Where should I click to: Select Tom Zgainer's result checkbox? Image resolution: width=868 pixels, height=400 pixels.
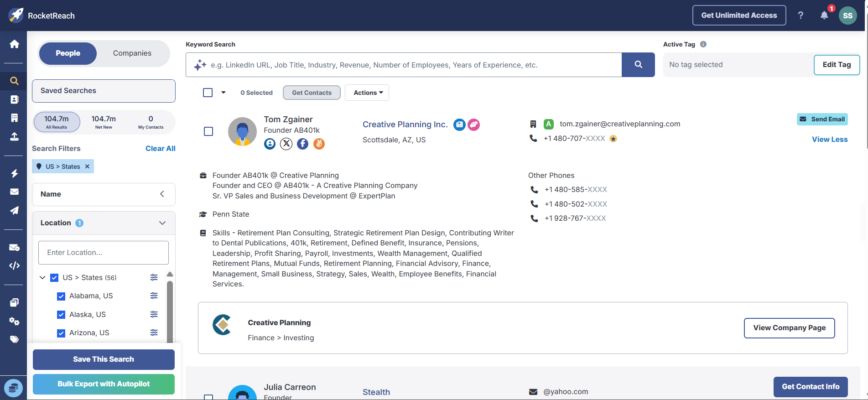click(x=208, y=131)
